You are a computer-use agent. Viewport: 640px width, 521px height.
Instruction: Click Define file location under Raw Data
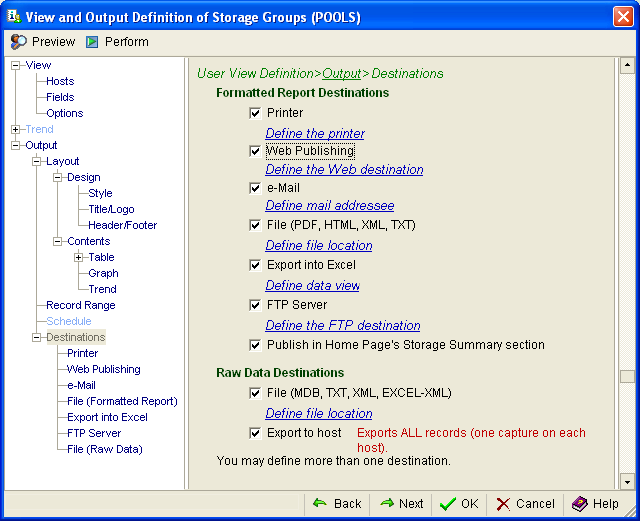[318, 414]
